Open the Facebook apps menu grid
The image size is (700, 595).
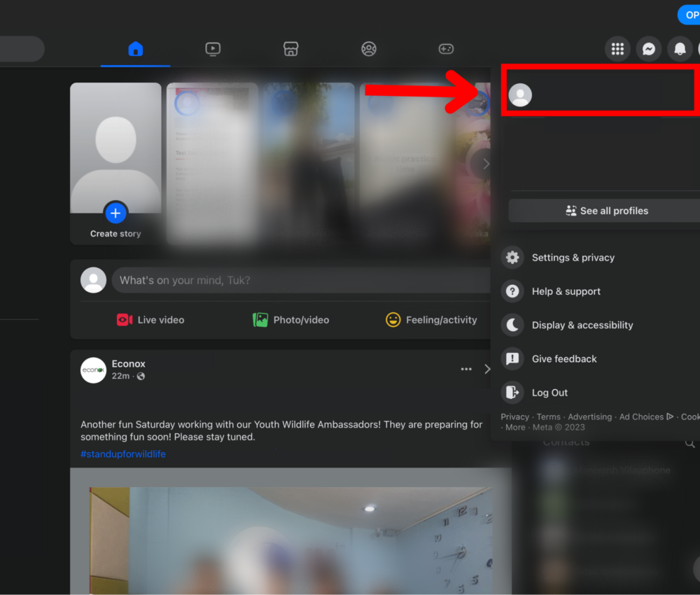coord(617,48)
